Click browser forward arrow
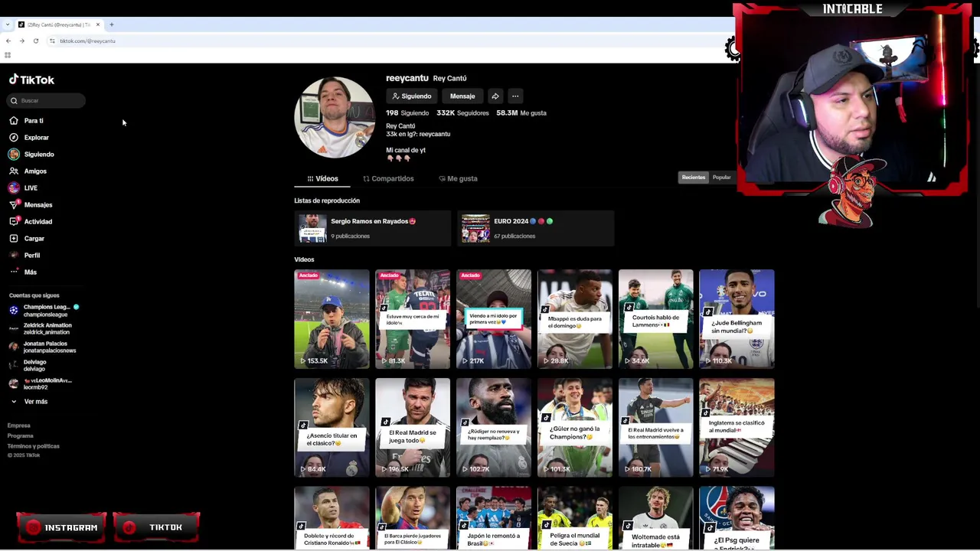 [x=21, y=41]
